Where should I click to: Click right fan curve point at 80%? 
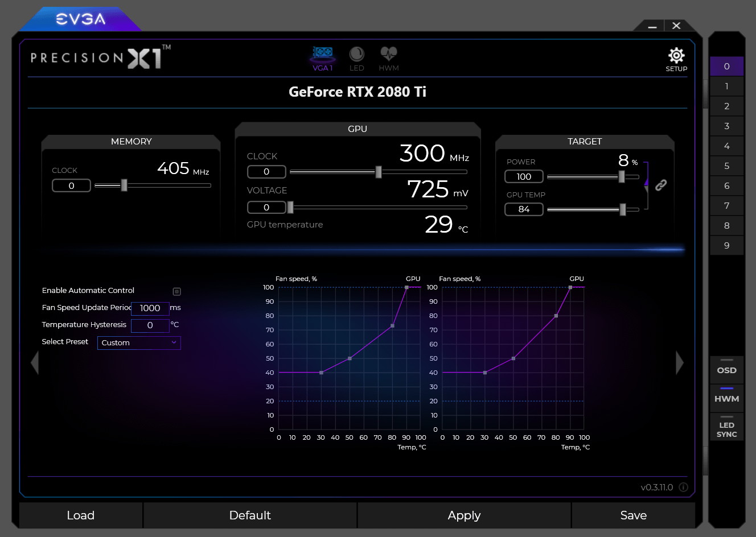coord(556,316)
